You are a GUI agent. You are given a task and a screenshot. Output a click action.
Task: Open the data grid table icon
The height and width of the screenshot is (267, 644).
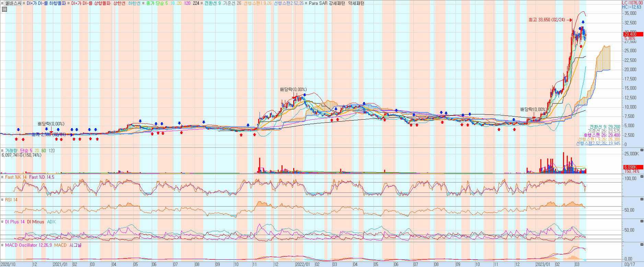4,9
